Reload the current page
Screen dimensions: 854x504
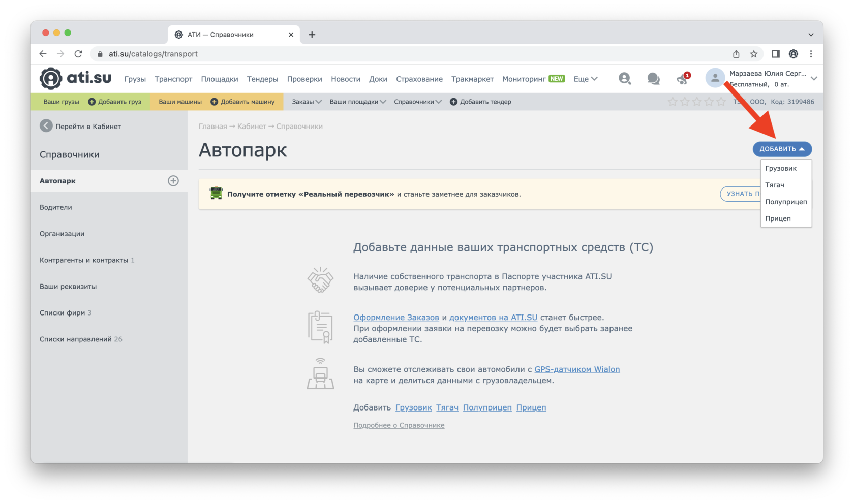pos(78,54)
